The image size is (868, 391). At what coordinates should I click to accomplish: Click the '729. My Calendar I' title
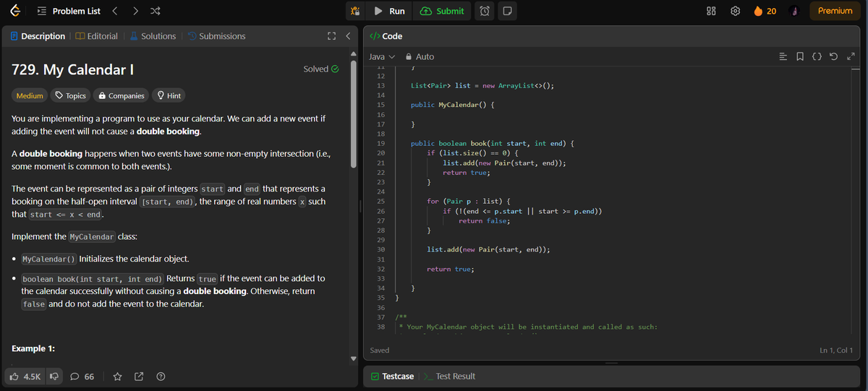(x=73, y=70)
